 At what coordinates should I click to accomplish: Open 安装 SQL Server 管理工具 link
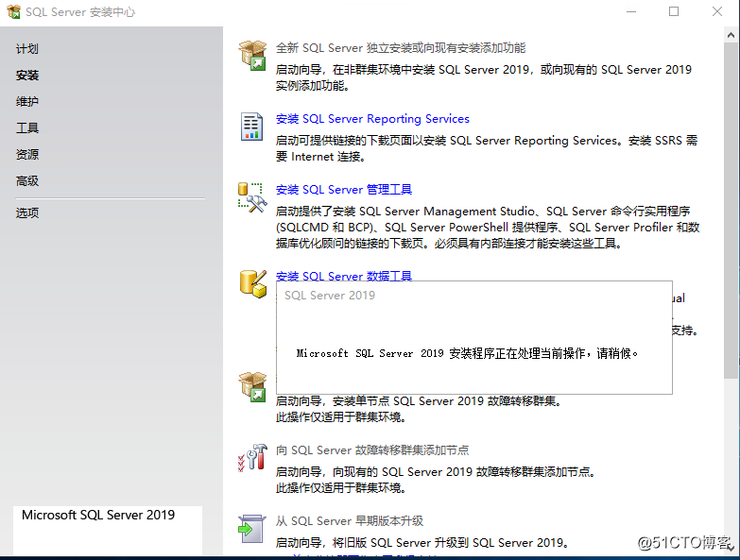click(344, 190)
